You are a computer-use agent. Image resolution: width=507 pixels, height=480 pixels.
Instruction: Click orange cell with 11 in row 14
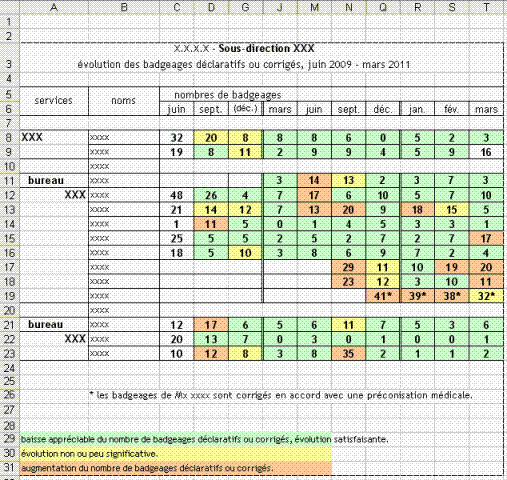pos(211,224)
